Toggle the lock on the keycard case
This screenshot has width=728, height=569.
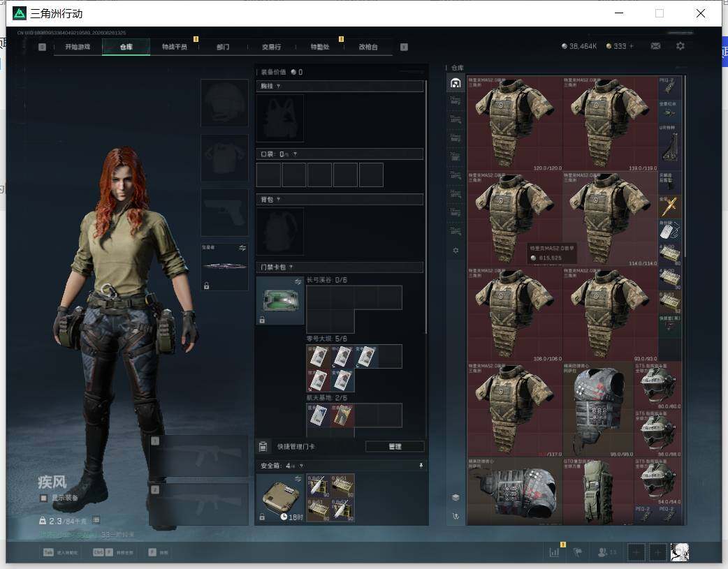262,320
